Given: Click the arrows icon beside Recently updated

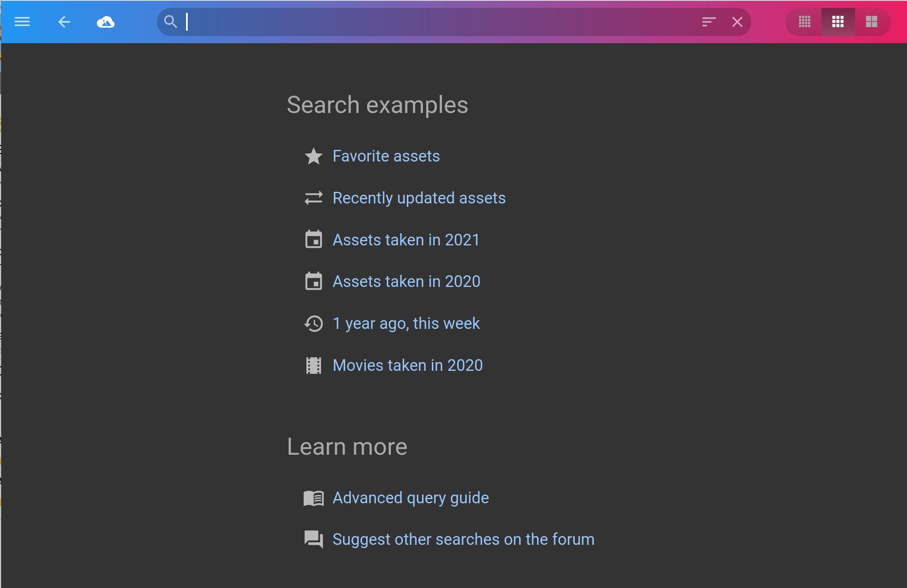Looking at the screenshot, I should coord(314,198).
